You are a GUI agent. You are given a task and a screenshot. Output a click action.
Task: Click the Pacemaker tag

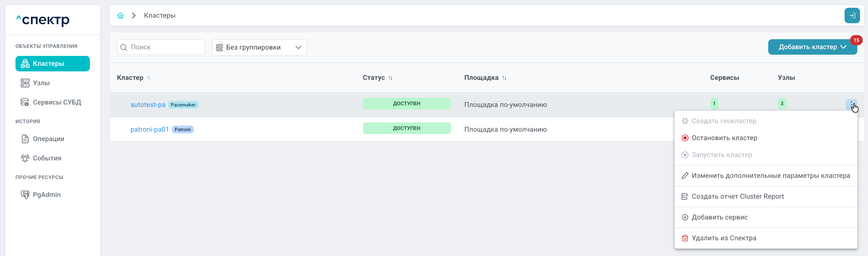tap(183, 105)
